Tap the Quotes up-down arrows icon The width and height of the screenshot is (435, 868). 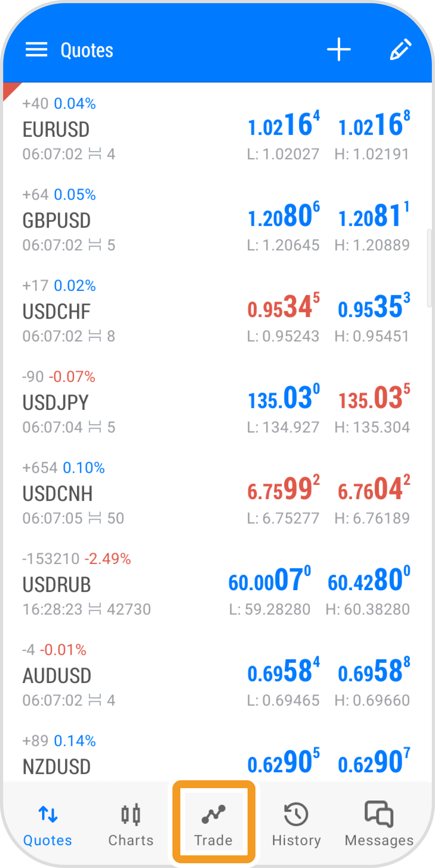(x=48, y=814)
